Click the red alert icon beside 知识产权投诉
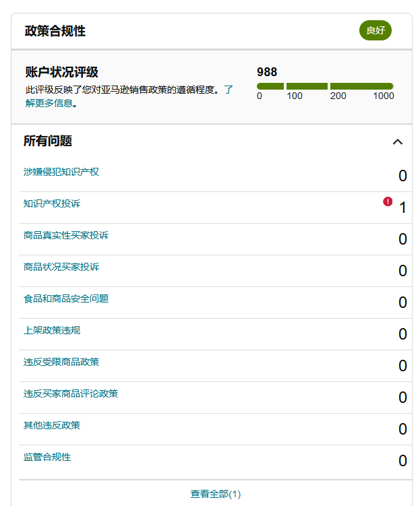 click(388, 201)
